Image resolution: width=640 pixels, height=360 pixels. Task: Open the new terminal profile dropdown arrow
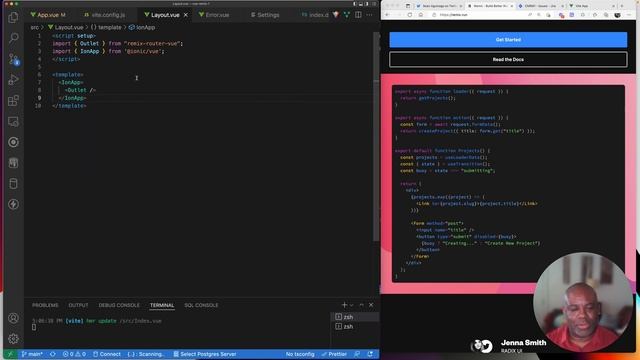pos(351,305)
